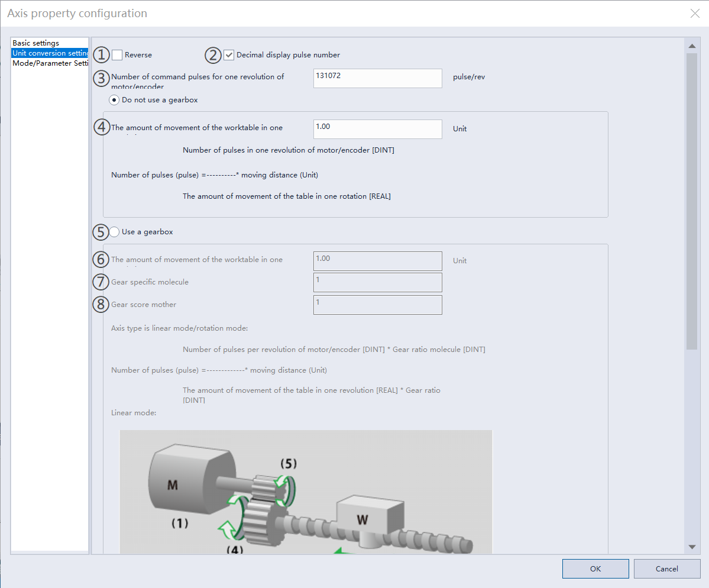The width and height of the screenshot is (709, 588).
Task: Click the worktable movement amount field under no gearbox
Action: point(377,129)
